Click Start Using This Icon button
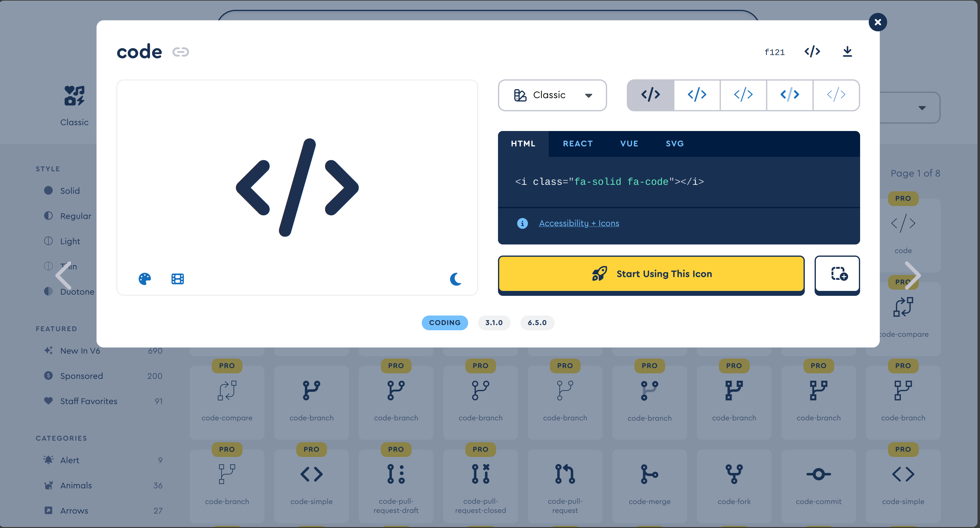Screen dimensions: 980x528 click(651, 274)
